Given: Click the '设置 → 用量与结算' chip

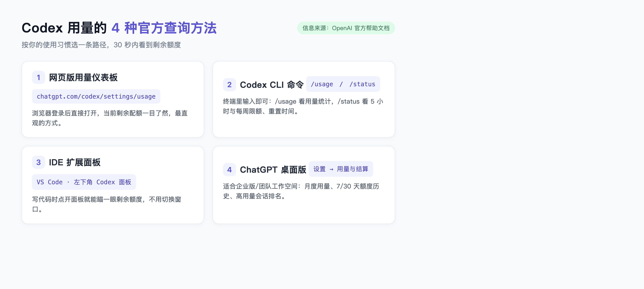Looking at the screenshot, I should [x=341, y=169].
